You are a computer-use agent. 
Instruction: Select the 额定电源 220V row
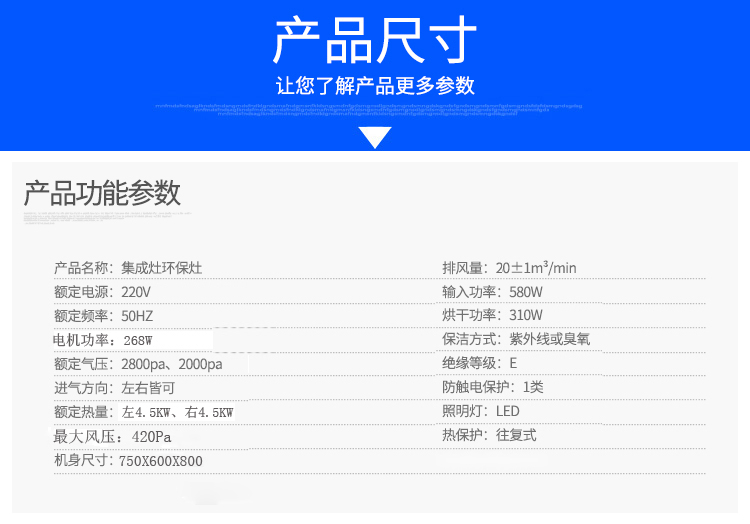(x=103, y=292)
